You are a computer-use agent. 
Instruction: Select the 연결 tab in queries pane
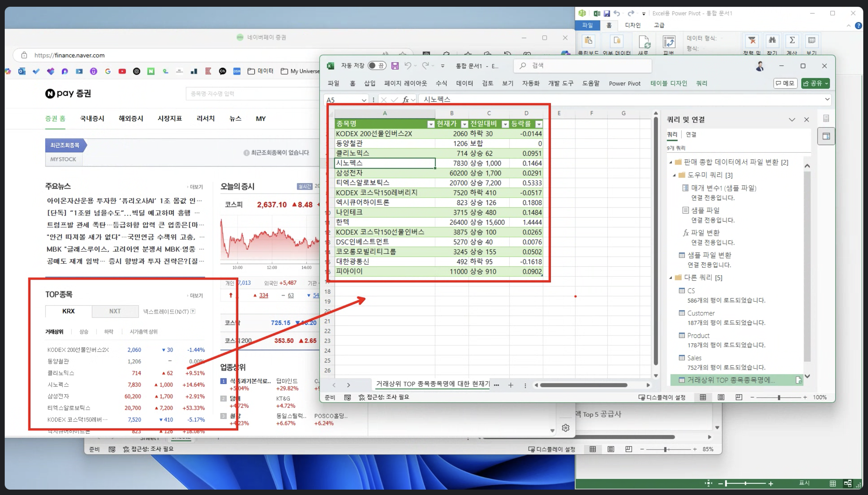[691, 135]
